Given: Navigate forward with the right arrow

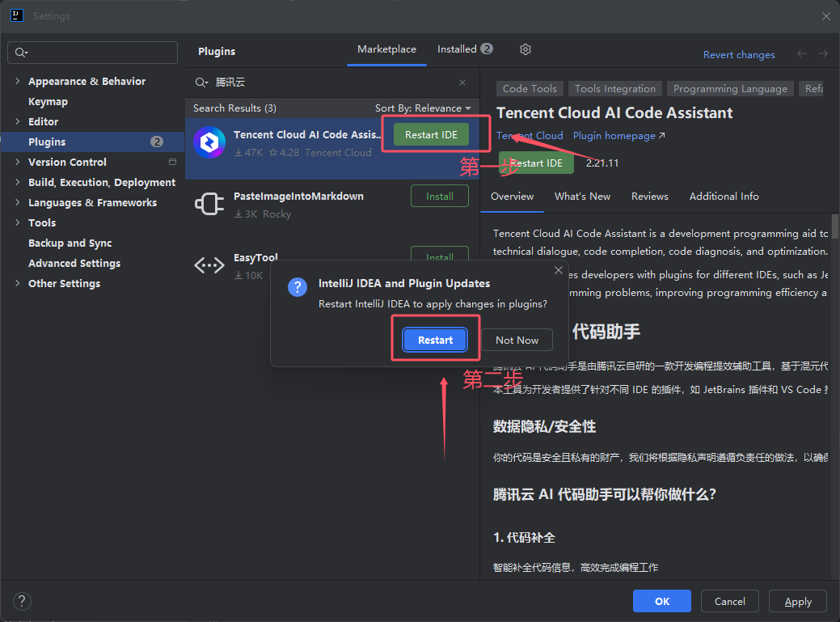Looking at the screenshot, I should [823, 53].
